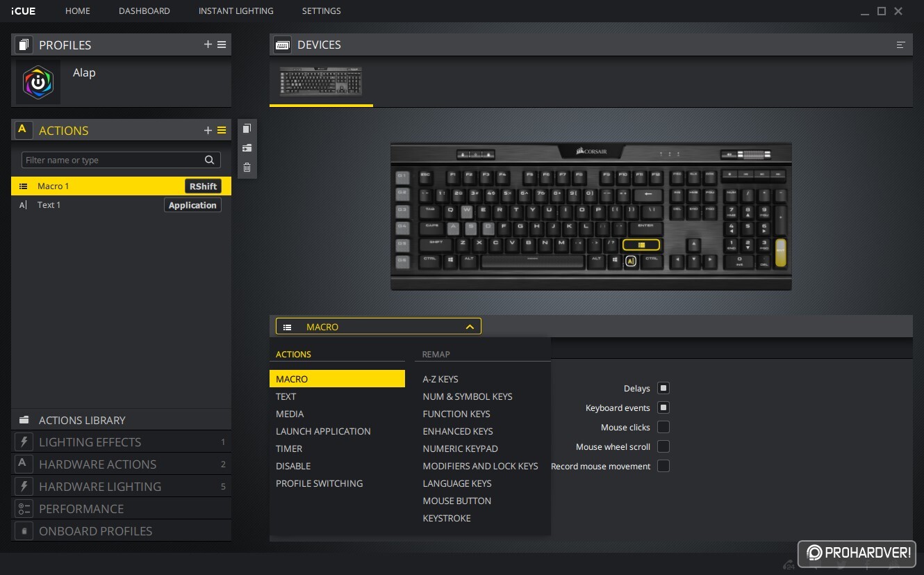924x575 pixels.
Task: Open the Devices panel menu icon
Action: [x=901, y=44]
